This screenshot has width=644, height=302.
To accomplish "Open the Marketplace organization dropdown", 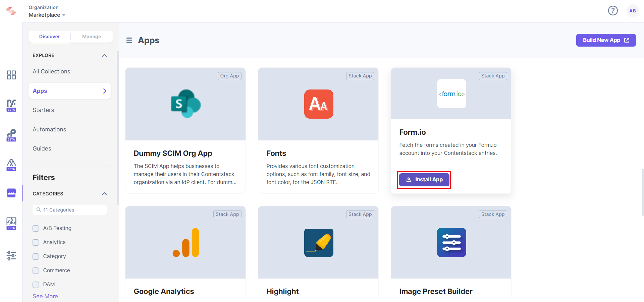I will 47,15.
